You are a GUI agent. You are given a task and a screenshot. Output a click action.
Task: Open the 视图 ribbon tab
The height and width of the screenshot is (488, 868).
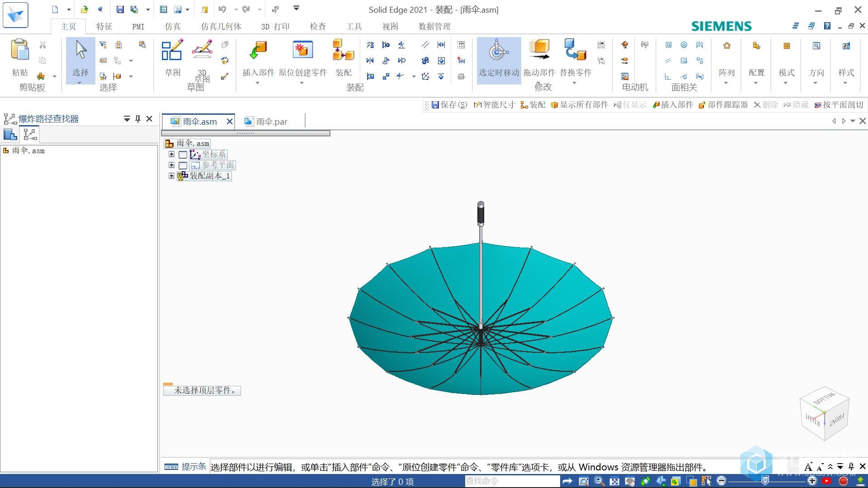coord(390,27)
